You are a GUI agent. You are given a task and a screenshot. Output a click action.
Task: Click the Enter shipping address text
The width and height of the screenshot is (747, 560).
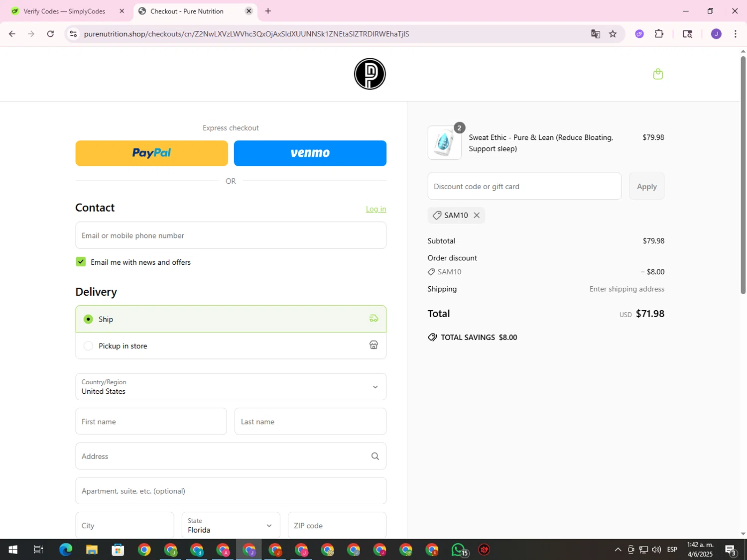tap(626, 289)
